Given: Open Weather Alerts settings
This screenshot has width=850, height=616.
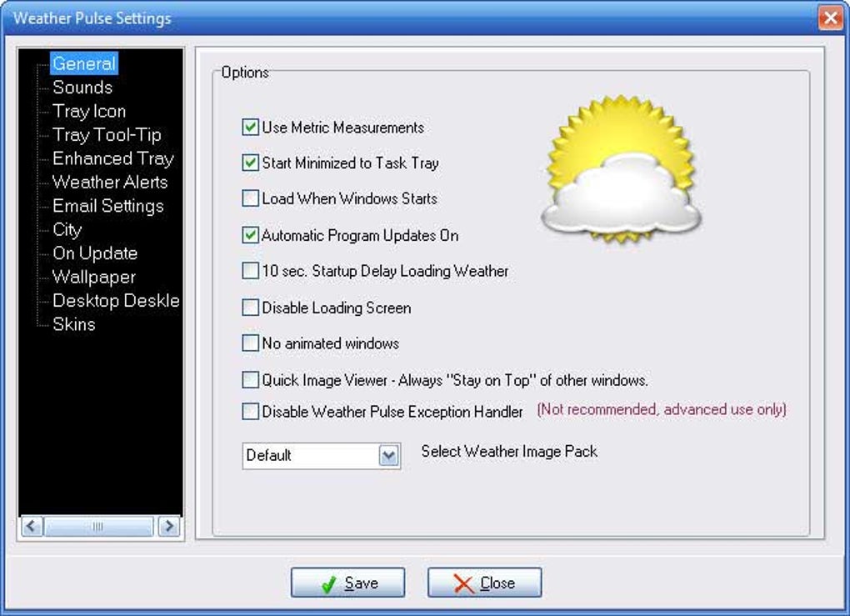Looking at the screenshot, I should (x=110, y=183).
